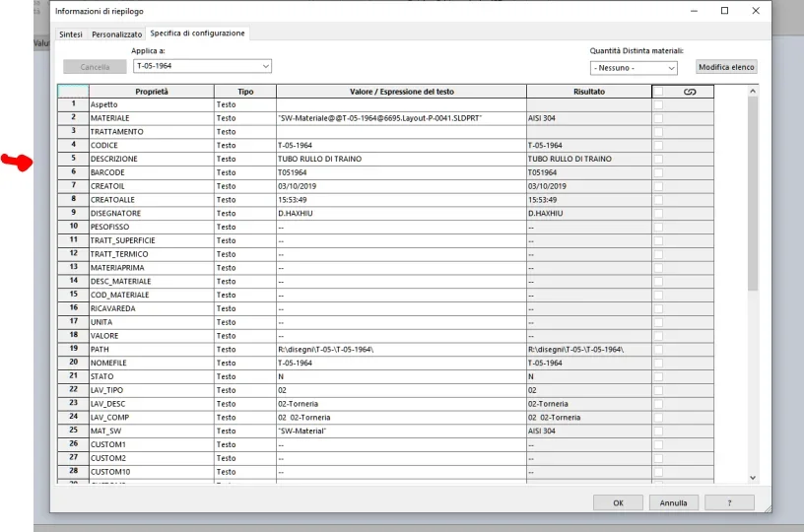This screenshot has width=804, height=532.
Task: Tick the checkbox in link column header
Action: [658, 92]
